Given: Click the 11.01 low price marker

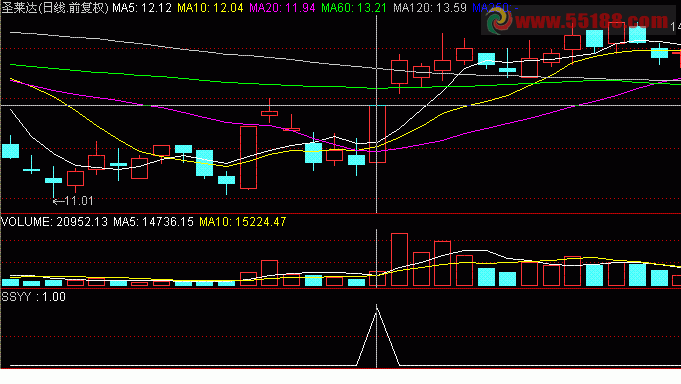Looking at the screenshot, I should tap(73, 201).
